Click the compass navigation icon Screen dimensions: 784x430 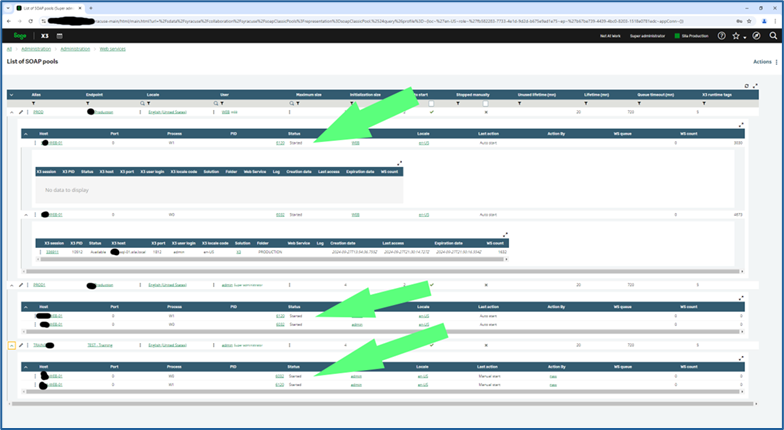pyautogui.click(x=757, y=35)
